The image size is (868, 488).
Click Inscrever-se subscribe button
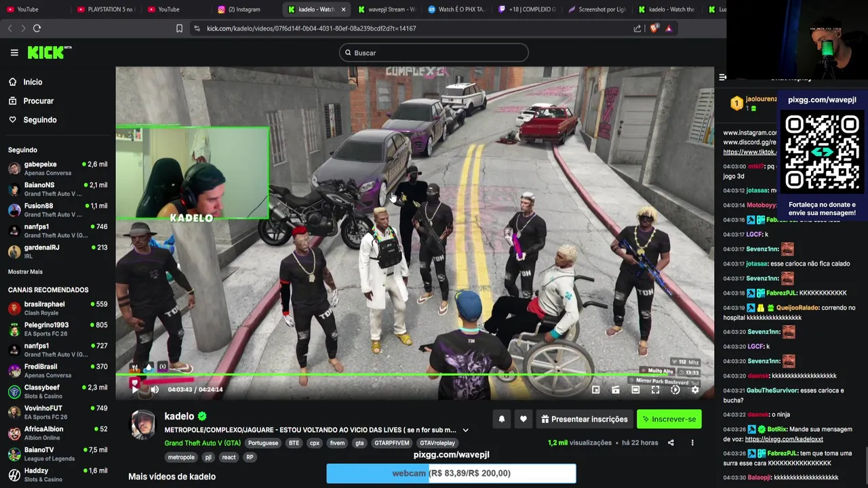[669, 420]
